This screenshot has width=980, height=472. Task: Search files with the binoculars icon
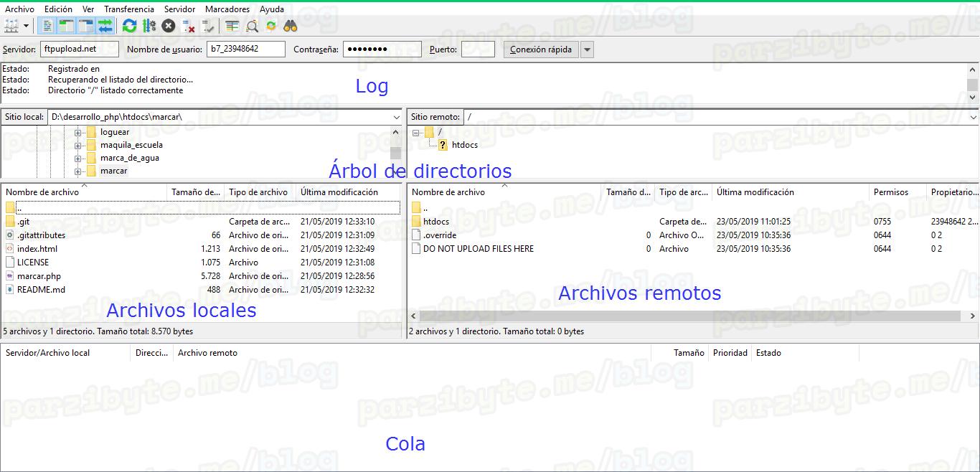coord(291,26)
